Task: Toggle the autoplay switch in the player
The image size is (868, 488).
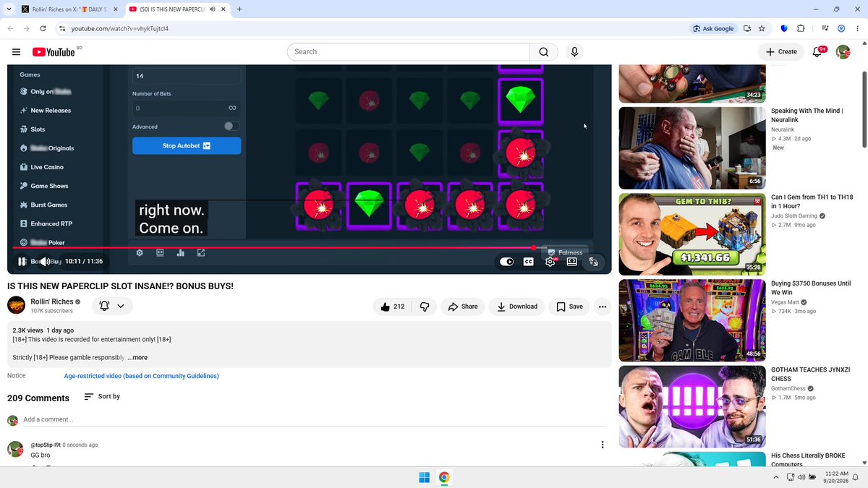Action: [x=506, y=262]
